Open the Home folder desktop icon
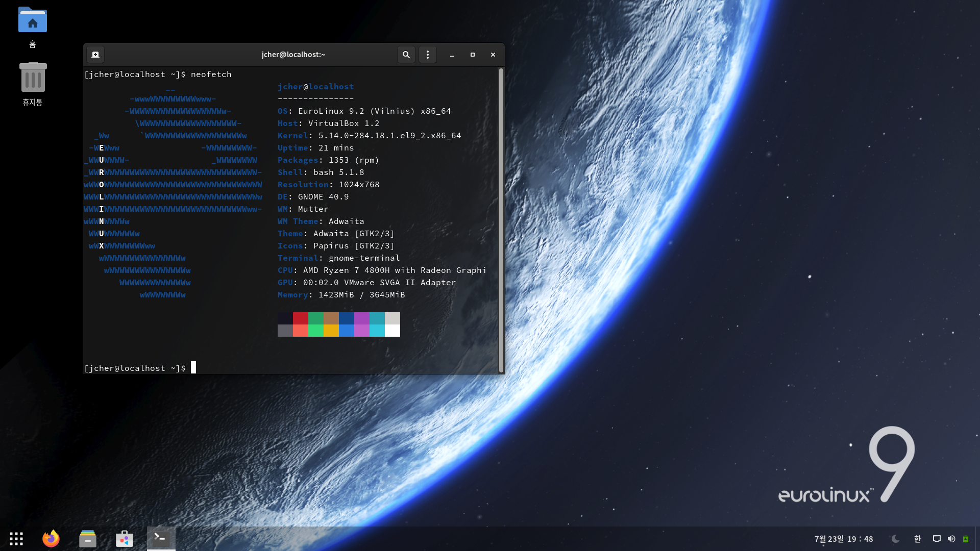This screenshot has width=980, height=551. coord(33,27)
